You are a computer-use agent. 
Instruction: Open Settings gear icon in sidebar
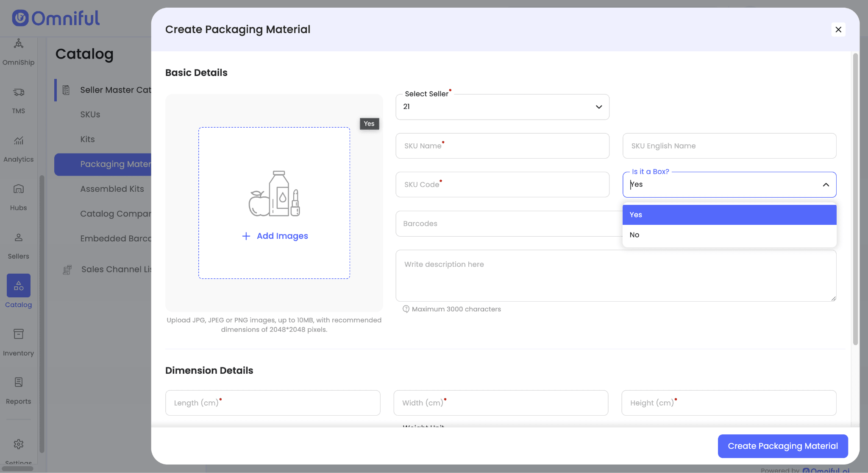click(18, 444)
